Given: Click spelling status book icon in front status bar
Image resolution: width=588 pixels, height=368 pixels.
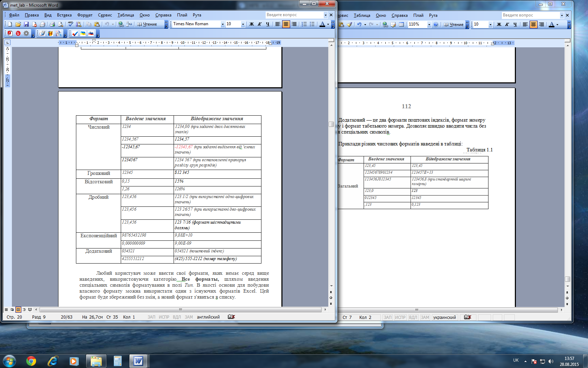Looking at the screenshot, I should tap(231, 317).
